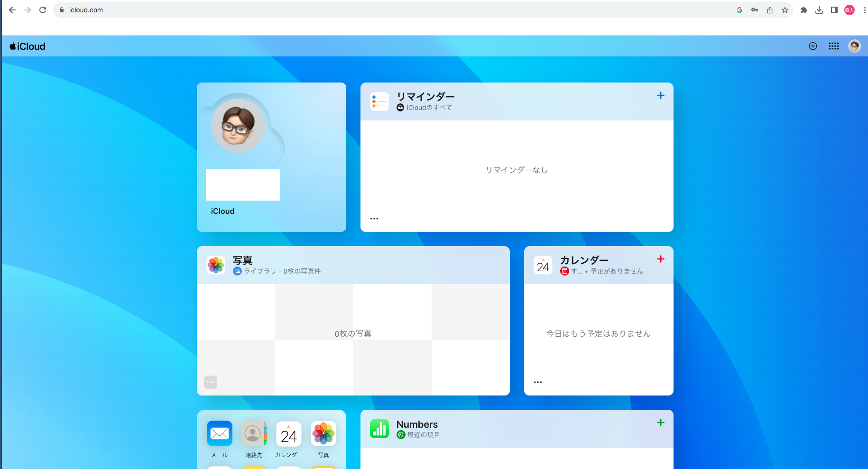Open the Calendar widget more options dots
The width and height of the screenshot is (868, 469).
pyautogui.click(x=538, y=382)
